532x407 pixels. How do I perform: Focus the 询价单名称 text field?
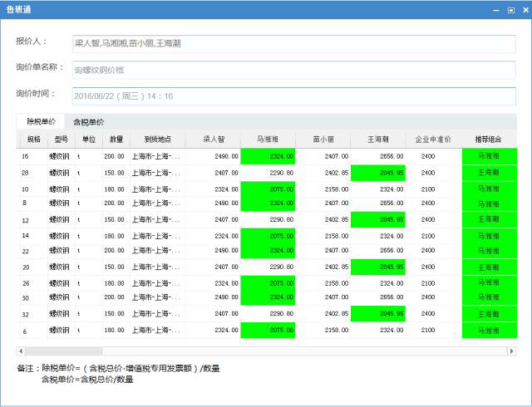point(293,71)
